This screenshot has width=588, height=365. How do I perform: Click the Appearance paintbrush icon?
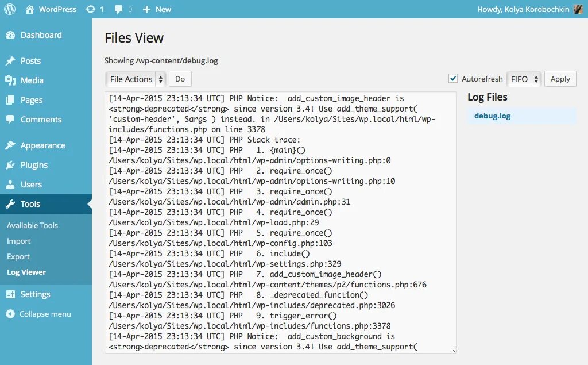[x=10, y=145]
